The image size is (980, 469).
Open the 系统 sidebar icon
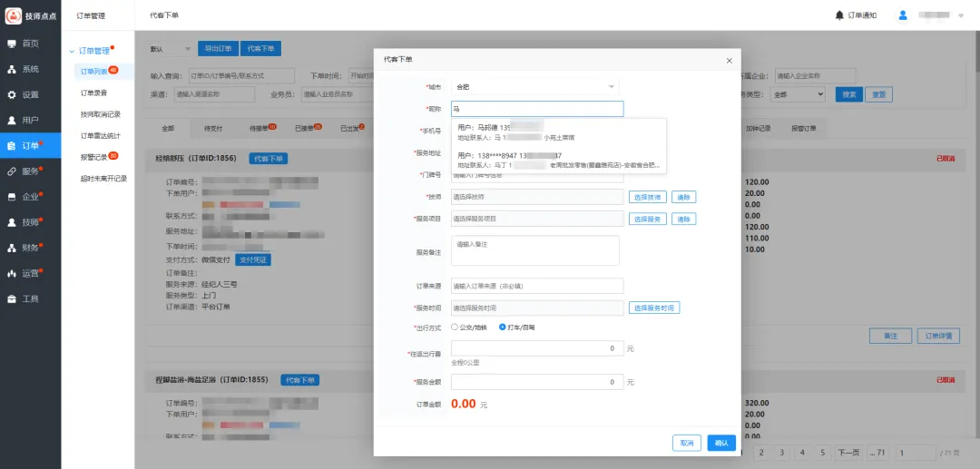11,69
